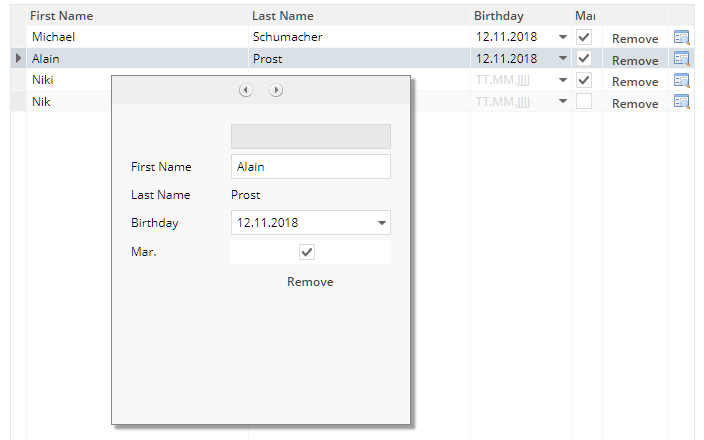The height and width of the screenshot is (440, 704).
Task: Open birthday date picker for Michael row
Action: tap(562, 38)
